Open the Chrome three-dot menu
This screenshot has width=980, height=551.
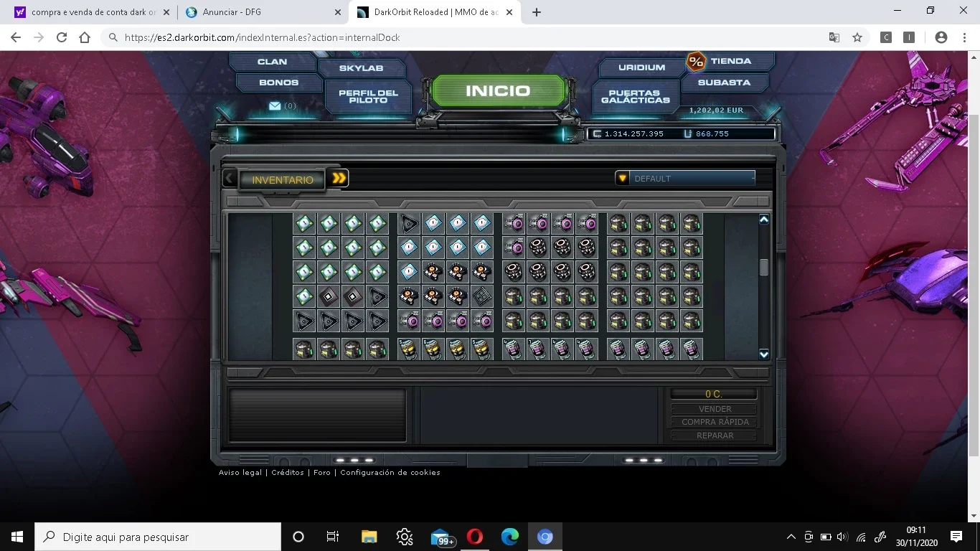pyautogui.click(x=963, y=37)
